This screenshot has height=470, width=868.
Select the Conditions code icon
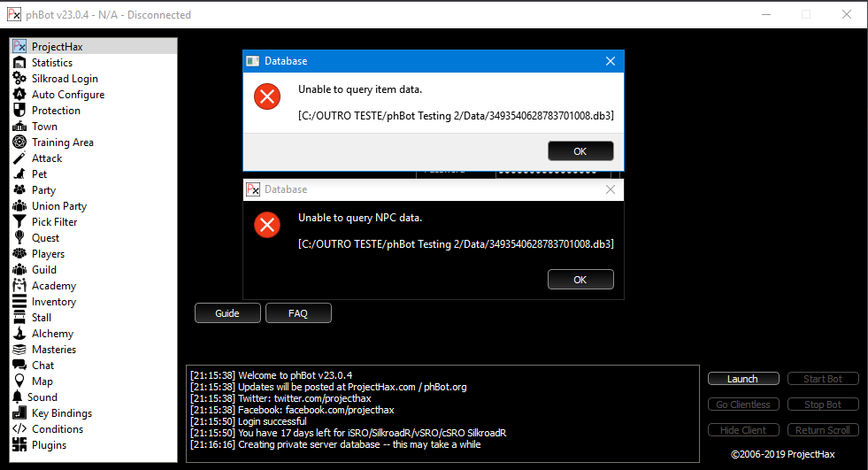[x=19, y=429]
